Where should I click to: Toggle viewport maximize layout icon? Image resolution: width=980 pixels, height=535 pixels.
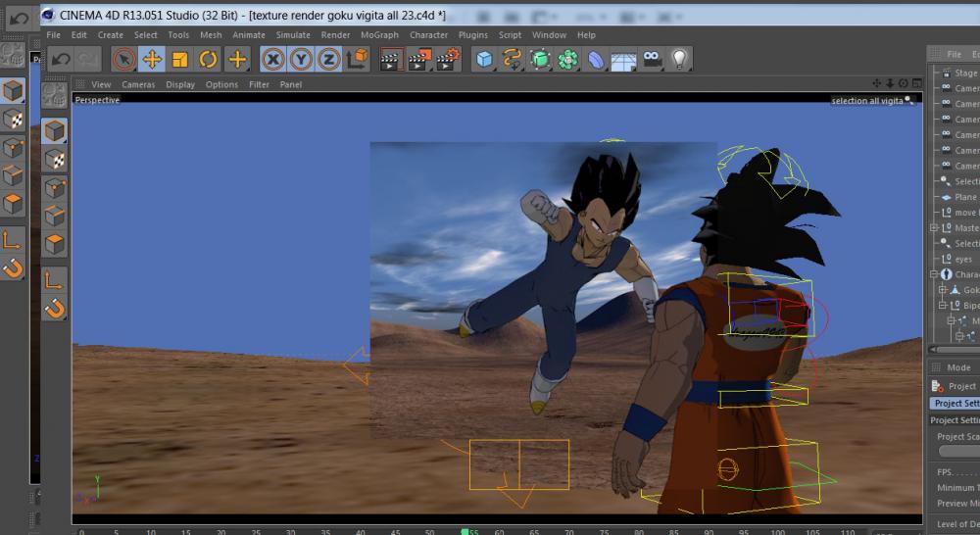[x=917, y=83]
